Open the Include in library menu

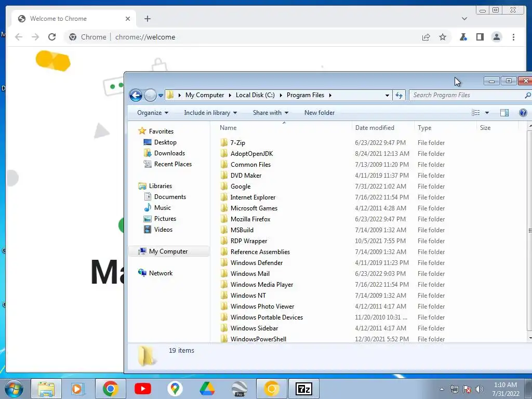[x=210, y=113]
